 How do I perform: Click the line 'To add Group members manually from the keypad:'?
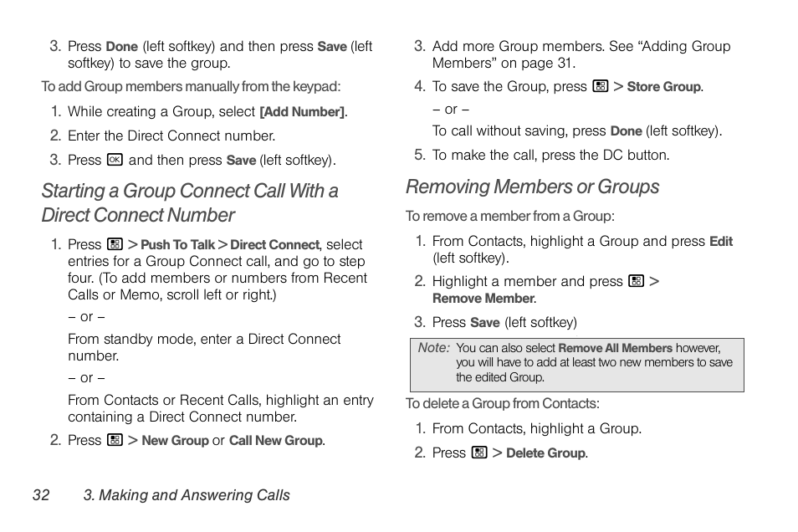pyautogui.click(x=191, y=86)
